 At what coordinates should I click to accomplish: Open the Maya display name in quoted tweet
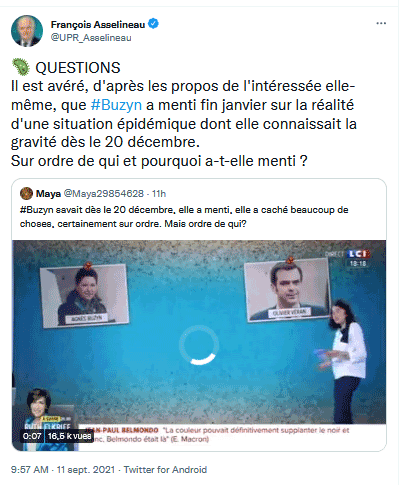tap(48, 194)
